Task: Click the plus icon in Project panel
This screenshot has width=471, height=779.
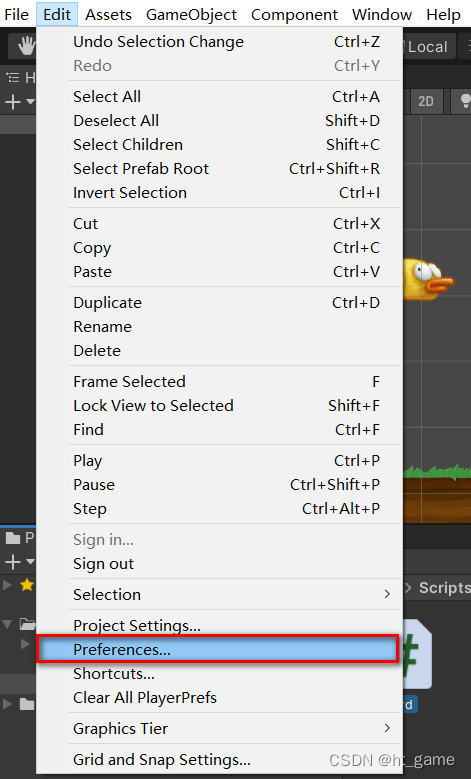Action: click(12, 562)
